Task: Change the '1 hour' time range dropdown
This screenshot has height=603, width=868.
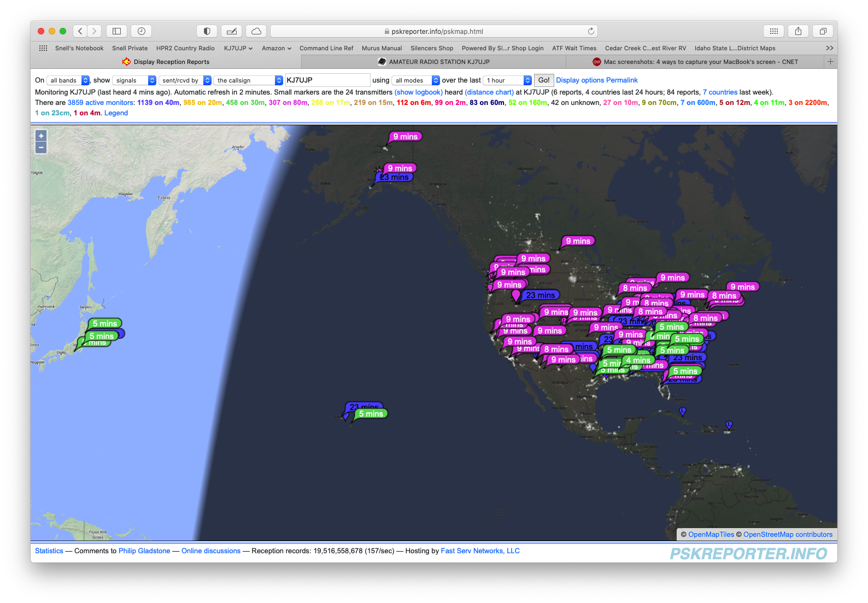Action: coord(507,80)
